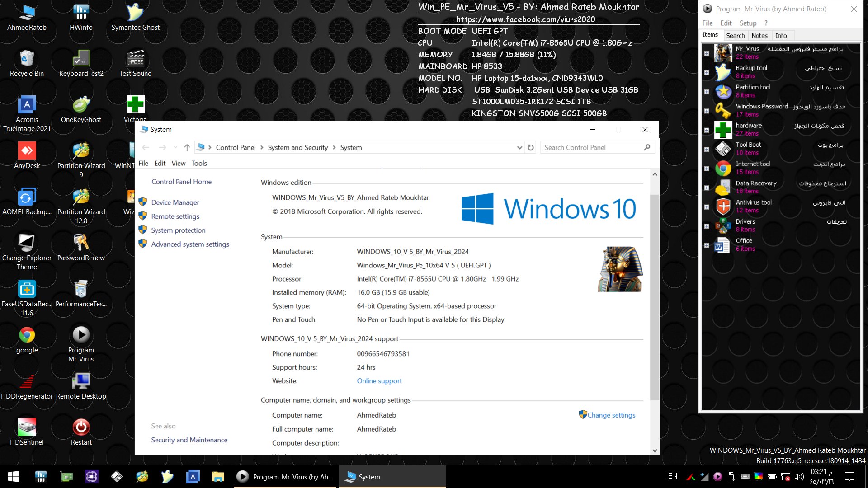Image resolution: width=868 pixels, height=488 pixels.
Task: Launch Program Mr_Virus desktop shortcut
Action: pos(81,344)
